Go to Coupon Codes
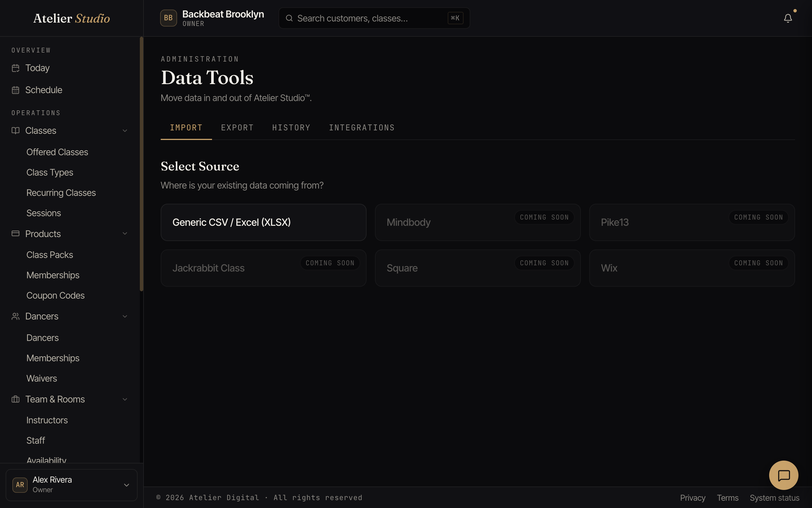 [x=55, y=295]
